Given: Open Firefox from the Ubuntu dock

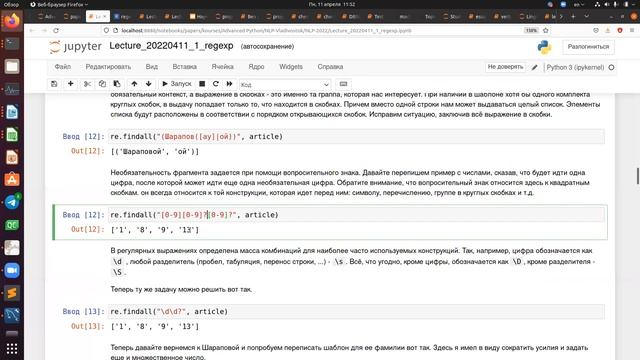Looking at the screenshot, I should pyautogui.click(x=12, y=20).
